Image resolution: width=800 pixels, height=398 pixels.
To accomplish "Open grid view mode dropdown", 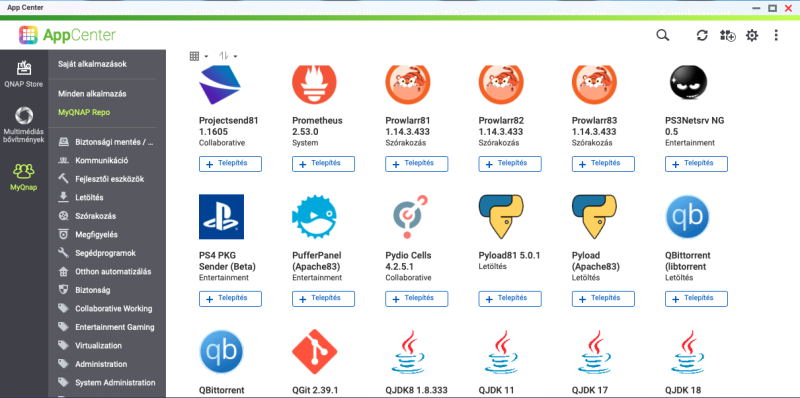I will (198, 56).
